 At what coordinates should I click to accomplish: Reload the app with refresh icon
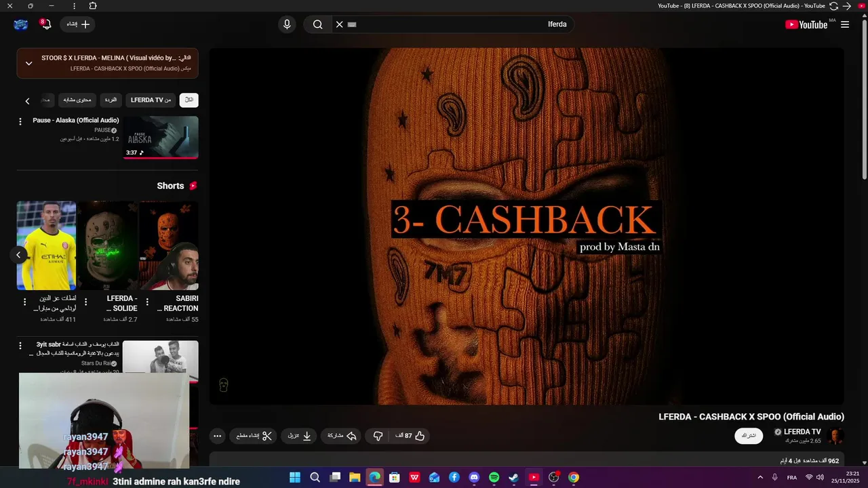pos(833,5)
